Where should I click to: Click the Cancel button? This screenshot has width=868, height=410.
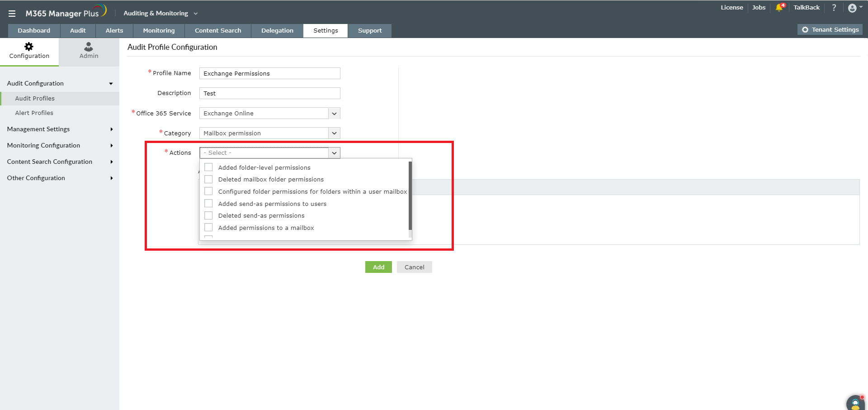click(x=414, y=267)
